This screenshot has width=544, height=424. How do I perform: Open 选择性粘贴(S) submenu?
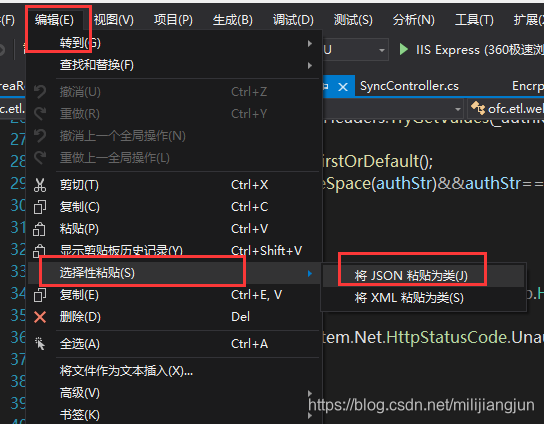pos(173,273)
